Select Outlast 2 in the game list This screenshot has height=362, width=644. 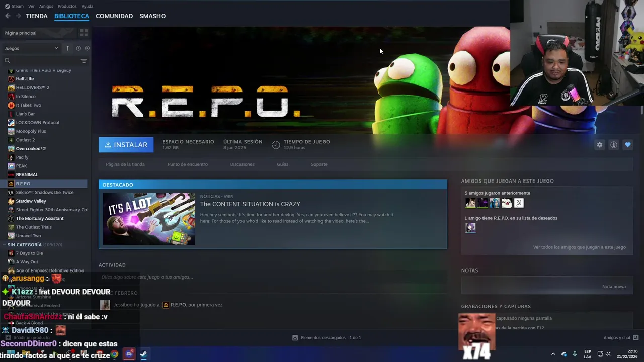pyautogui.click(x=25, y=140)
